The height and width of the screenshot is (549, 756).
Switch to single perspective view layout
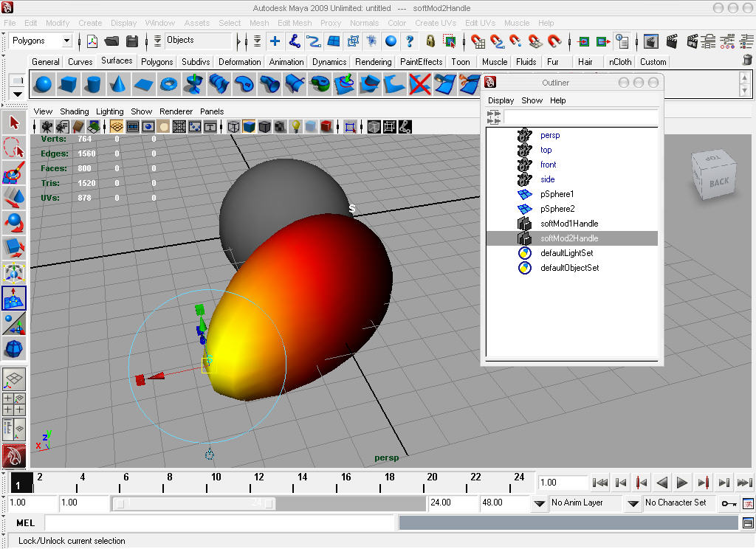(x=14, y=379)
